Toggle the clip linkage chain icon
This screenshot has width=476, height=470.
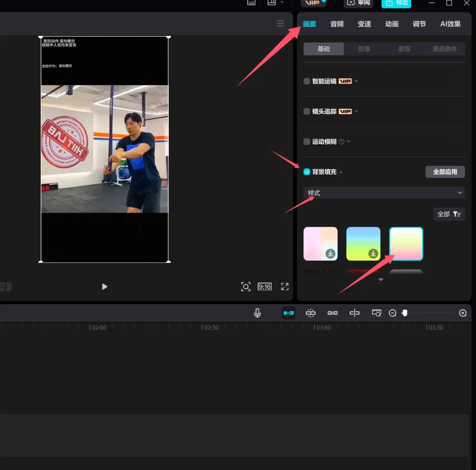point(333,313)
